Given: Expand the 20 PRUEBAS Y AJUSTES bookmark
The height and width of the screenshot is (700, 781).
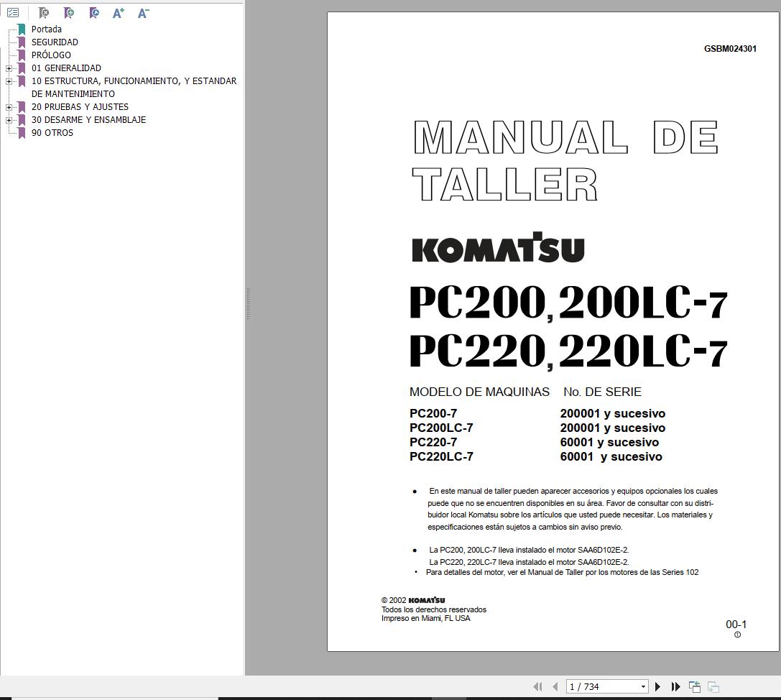Looking at the screenshot, I should pos(9,107).
